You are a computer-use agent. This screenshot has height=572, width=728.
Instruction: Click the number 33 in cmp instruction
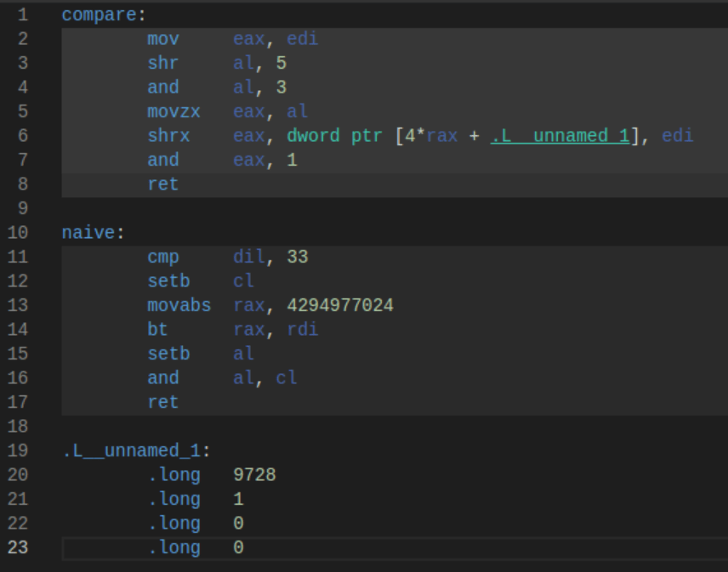click(x=297, y=257)
